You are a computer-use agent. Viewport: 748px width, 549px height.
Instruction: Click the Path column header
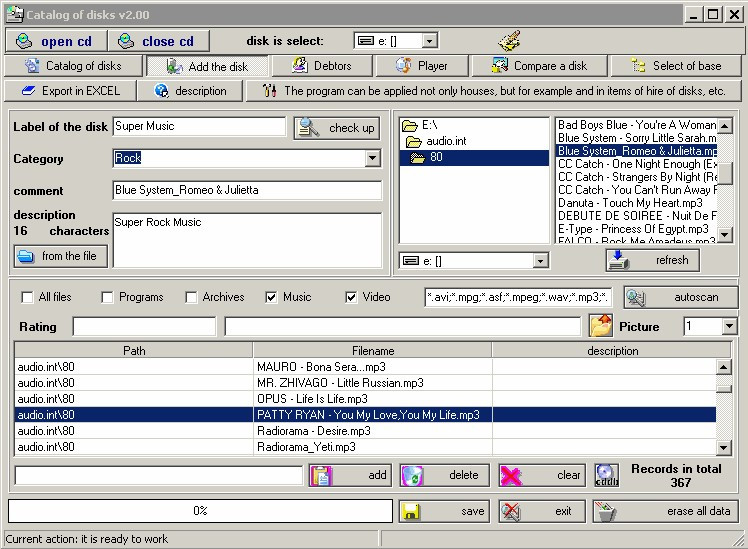pyautogui.click(x=134, y=351)
